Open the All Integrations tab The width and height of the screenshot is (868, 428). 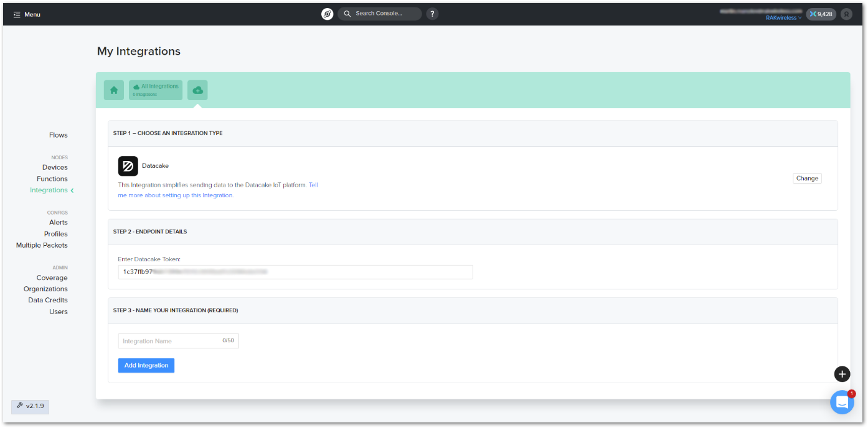tap(156, 90)
